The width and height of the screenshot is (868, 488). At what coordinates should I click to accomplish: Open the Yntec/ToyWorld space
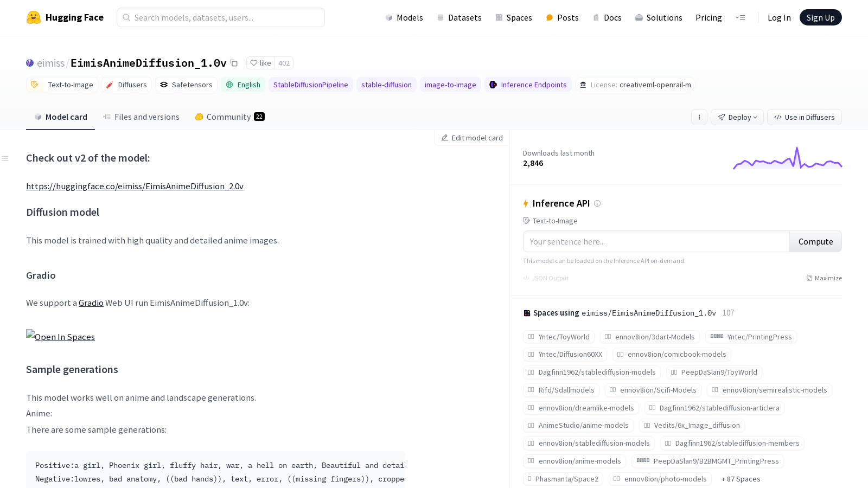pos(559,337)
